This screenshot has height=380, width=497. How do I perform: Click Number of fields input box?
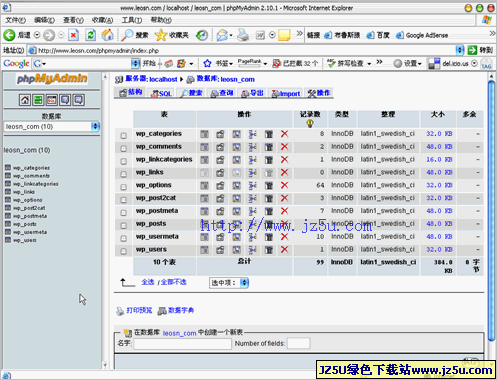(299, 343)
